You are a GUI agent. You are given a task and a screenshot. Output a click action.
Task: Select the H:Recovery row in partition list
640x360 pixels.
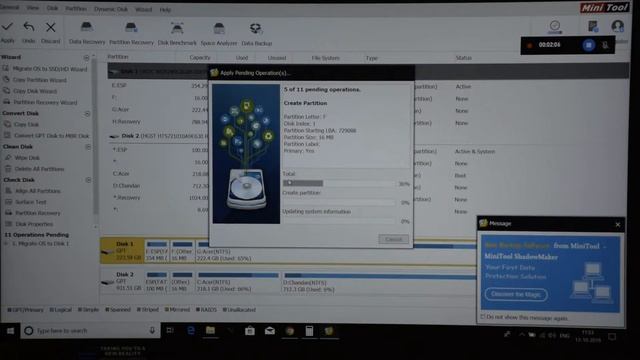[x=159, y=122]
